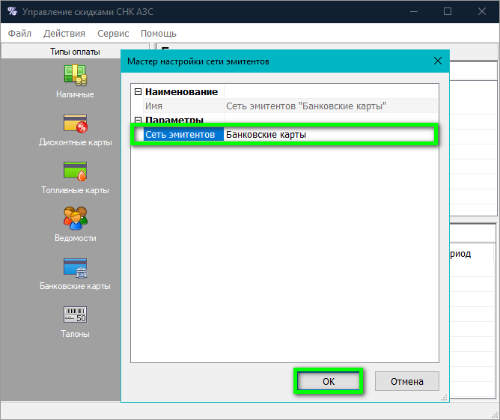Click the Имя property name field
The image size is (500, 420).
pyautogui.click(x=184, y=106)
